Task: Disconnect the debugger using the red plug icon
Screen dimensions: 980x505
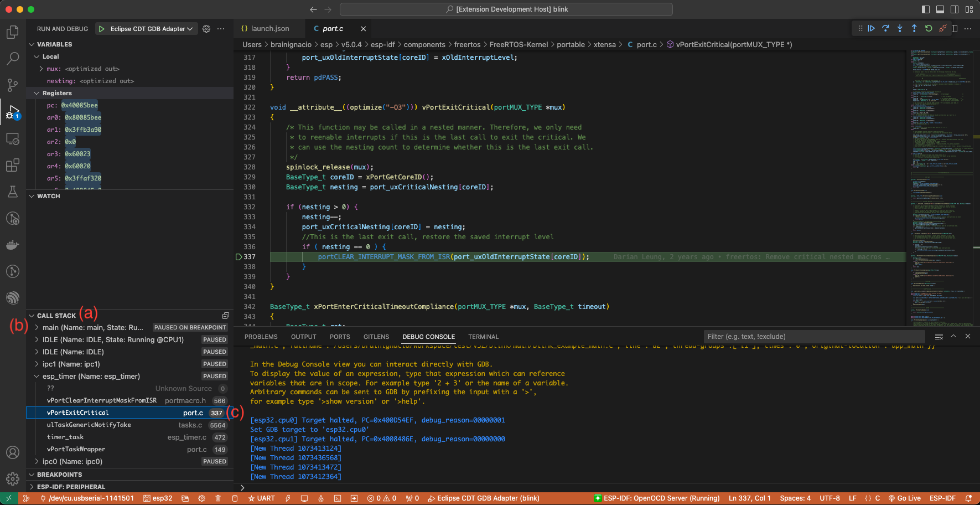Action: pyautogui.click(x=943, y=28)
